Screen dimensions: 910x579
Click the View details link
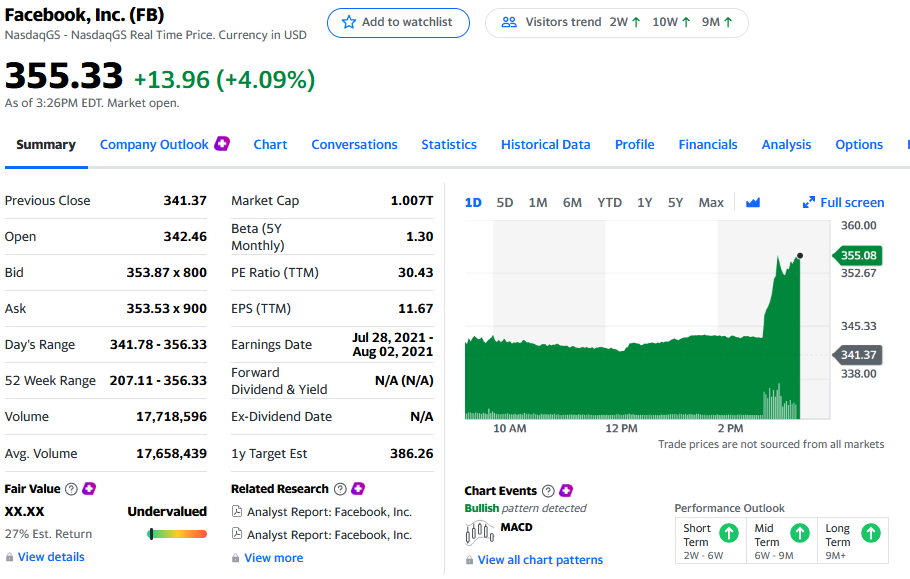51,557
